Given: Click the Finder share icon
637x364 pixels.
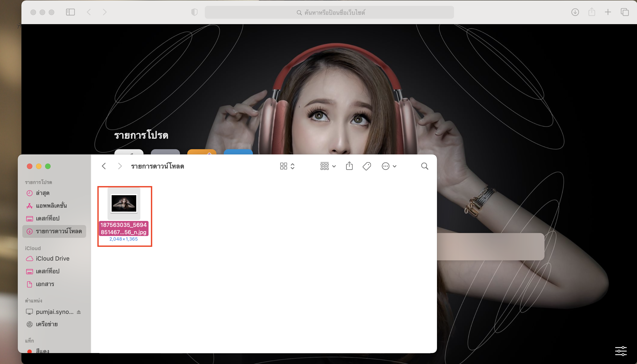Looking at the screenshot, I should pos(349,166).
